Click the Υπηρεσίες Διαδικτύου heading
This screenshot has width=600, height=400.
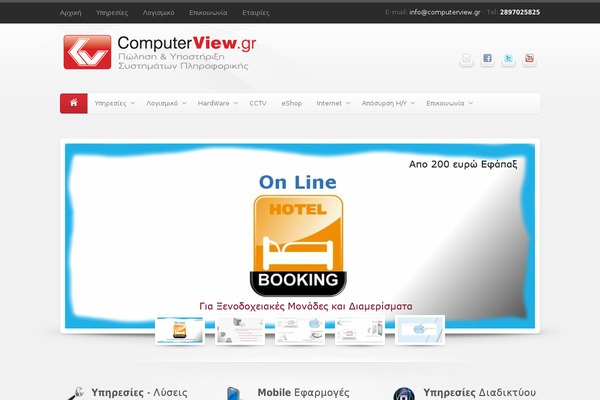[x=479, y=393]
